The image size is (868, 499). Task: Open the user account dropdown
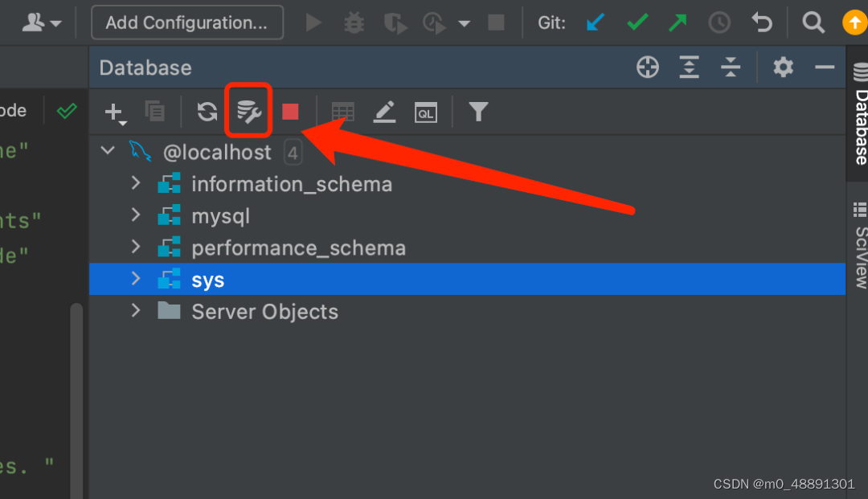[42, 22]
